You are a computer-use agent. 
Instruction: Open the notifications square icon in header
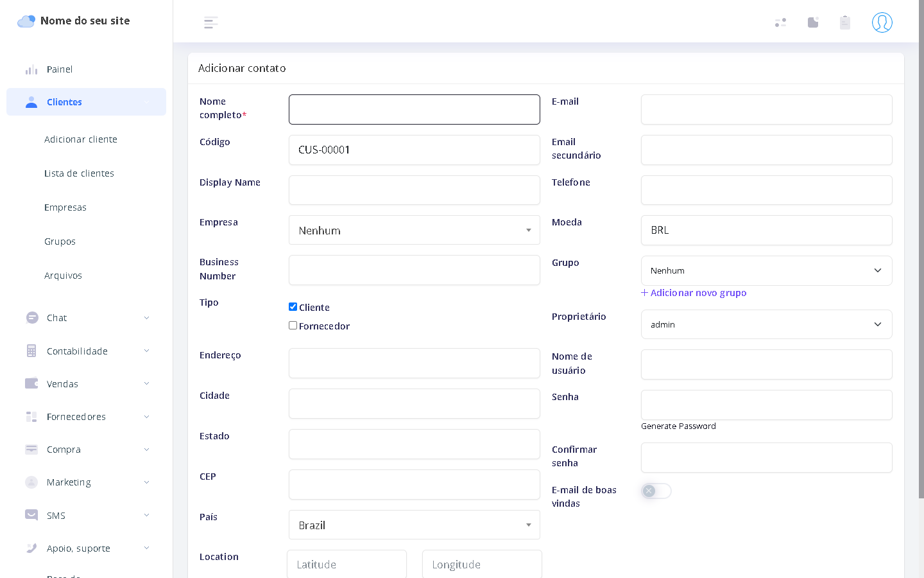[813, 22]
